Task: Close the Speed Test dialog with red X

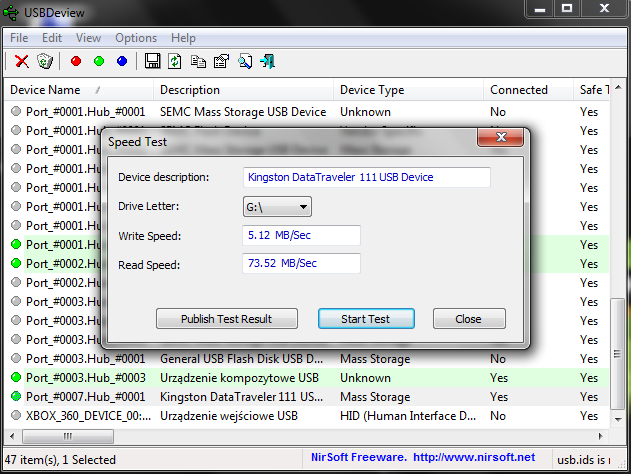Action: coord(501,137)
